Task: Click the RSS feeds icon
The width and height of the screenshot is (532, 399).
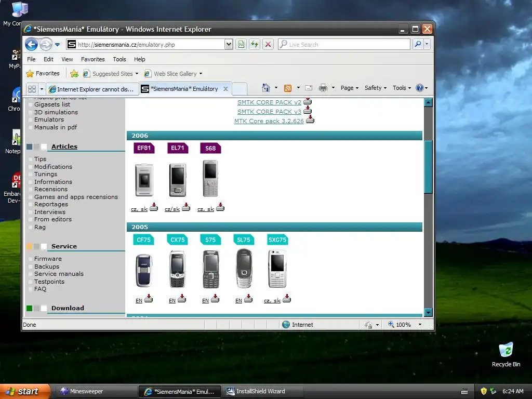Action: 288,88
